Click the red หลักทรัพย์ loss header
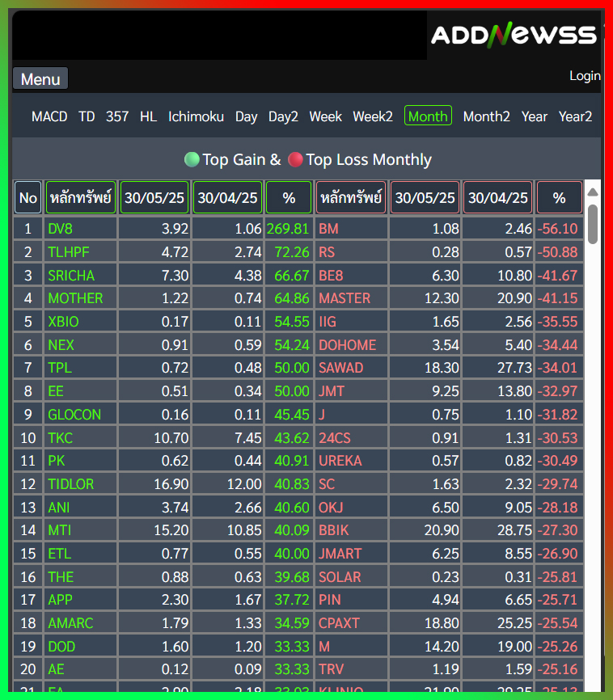Viewport: 613px width, 700px height. [x=351, y=197]
